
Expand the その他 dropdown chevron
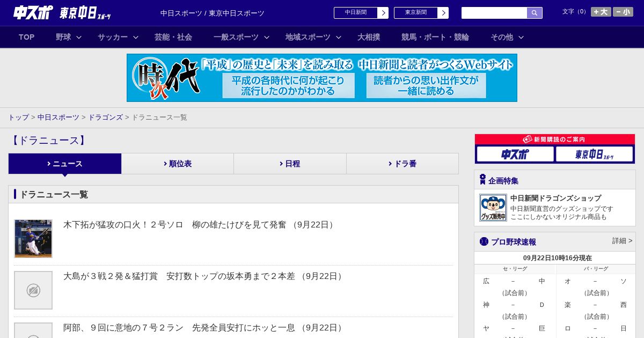pos(521,37)
